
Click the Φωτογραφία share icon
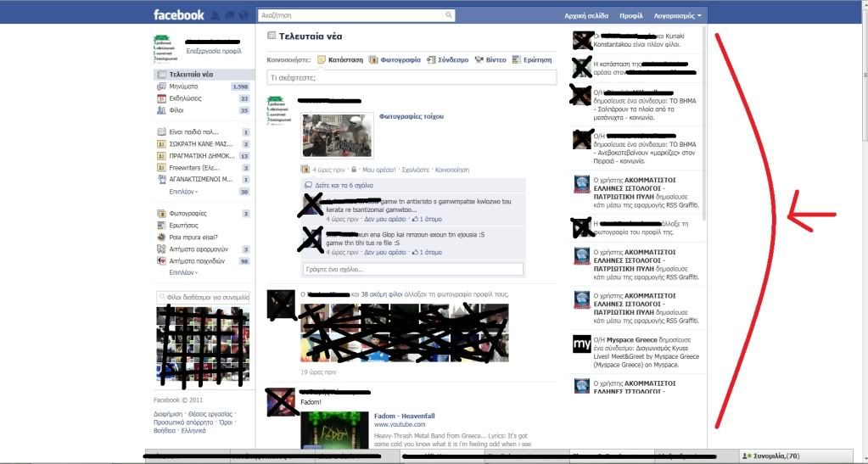pyautogui.click(x=373, y=59)
